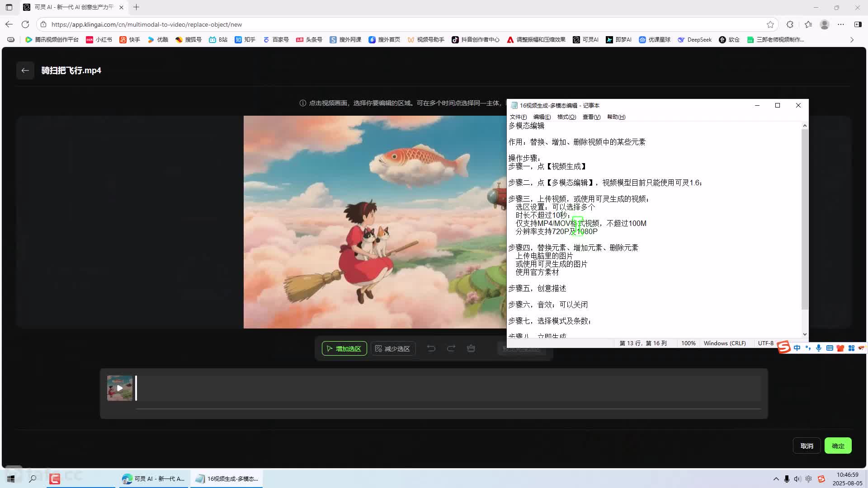Click the redo arrow in selection toolbar
This screenshot has height=488, width=868.
tap(451, 348)
